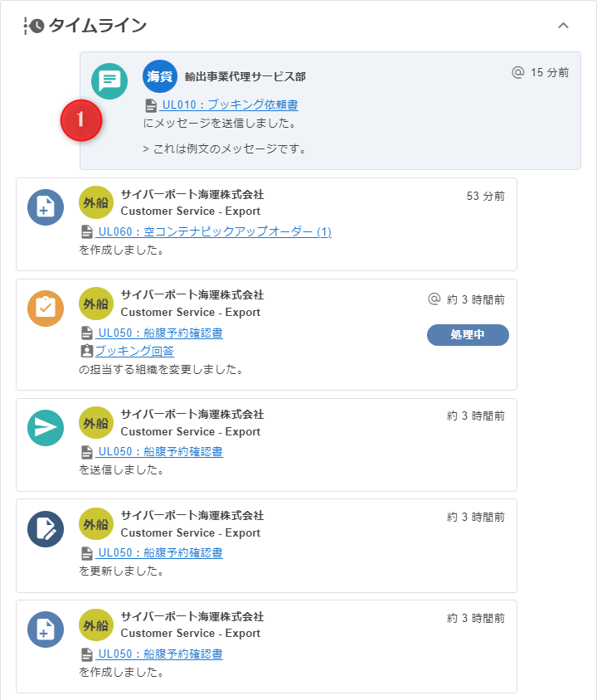The image size is (597, 700).
Task: Open UL050：船腹予約確認書 link in the を送信しました entry
Action: tap(160, 452)
